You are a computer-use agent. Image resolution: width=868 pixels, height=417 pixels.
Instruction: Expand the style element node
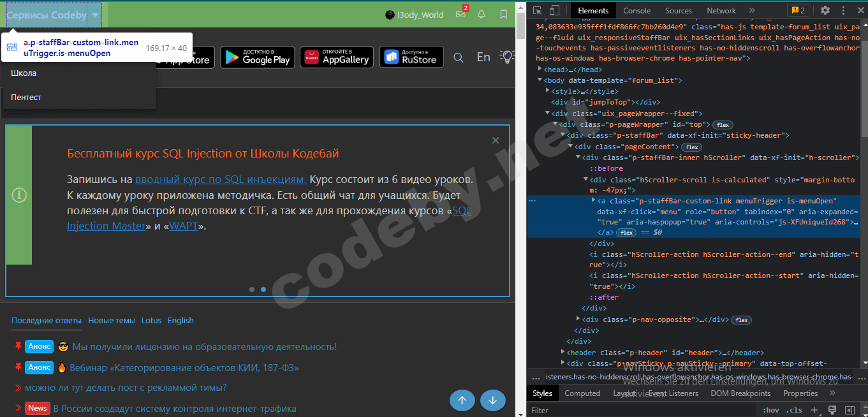(548, 91)
